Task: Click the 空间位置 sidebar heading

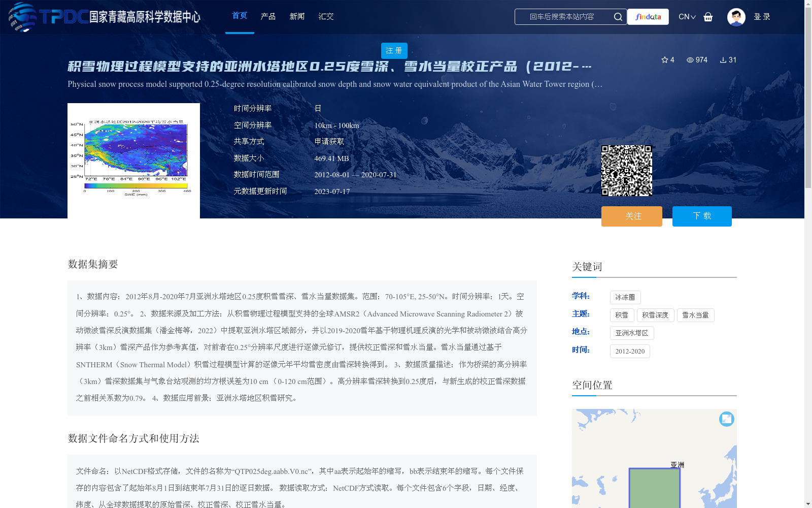Action: pos(592,385)
